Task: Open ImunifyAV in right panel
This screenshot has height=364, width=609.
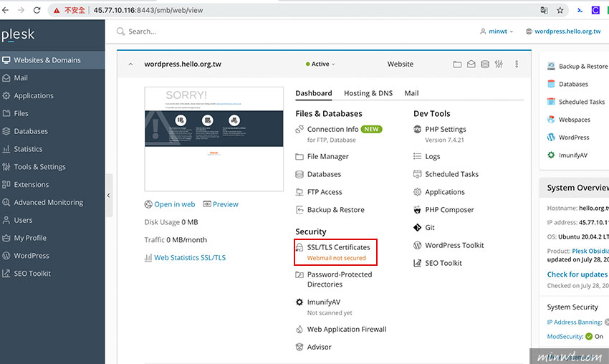Action: [x=573, y=155]
